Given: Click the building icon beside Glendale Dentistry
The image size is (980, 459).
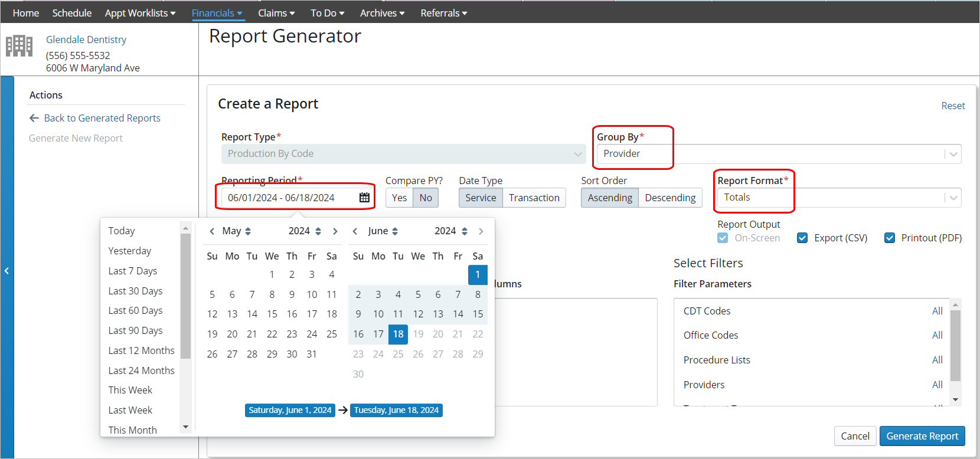Looking at the screenshot, I should tap(19, 46).
